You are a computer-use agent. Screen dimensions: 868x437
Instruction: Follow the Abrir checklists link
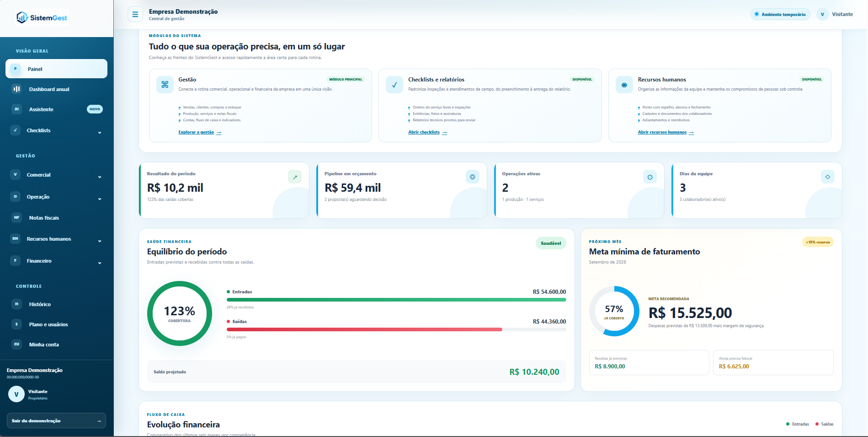coord(427,132)
